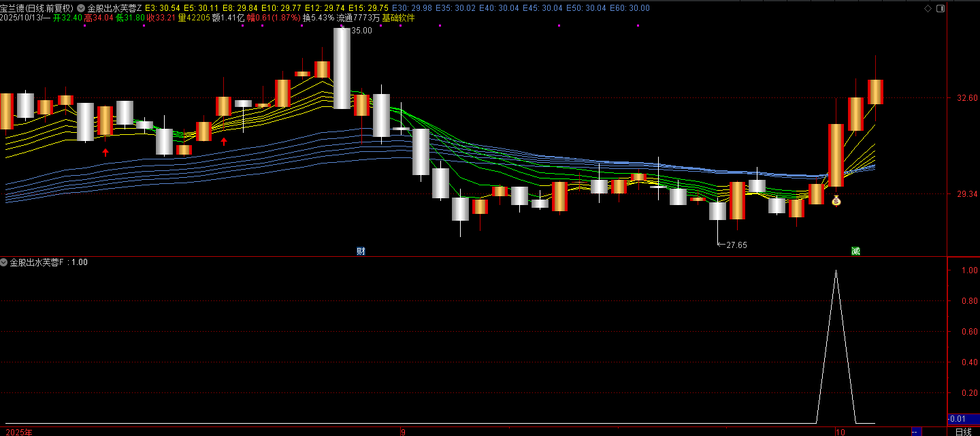980x436 pixels.
Task: Open the 金股出水芙蓉Z indicator dropdown
Action: click(x=81, y=8)
